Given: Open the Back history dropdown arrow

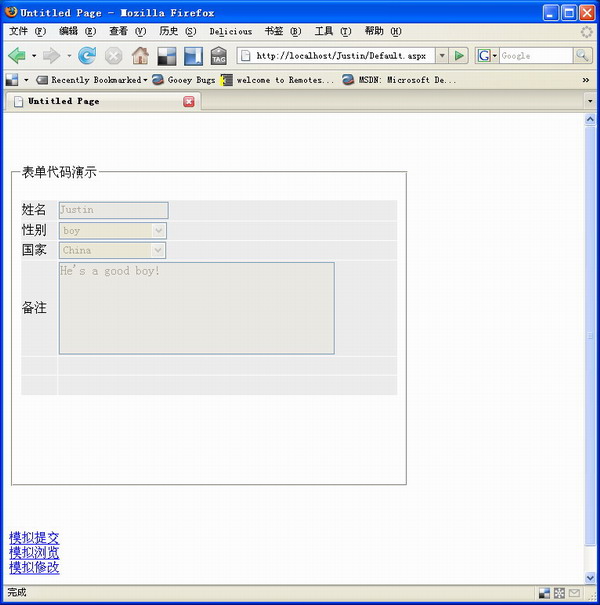Looking at the screenshot, I should point(34,56).
